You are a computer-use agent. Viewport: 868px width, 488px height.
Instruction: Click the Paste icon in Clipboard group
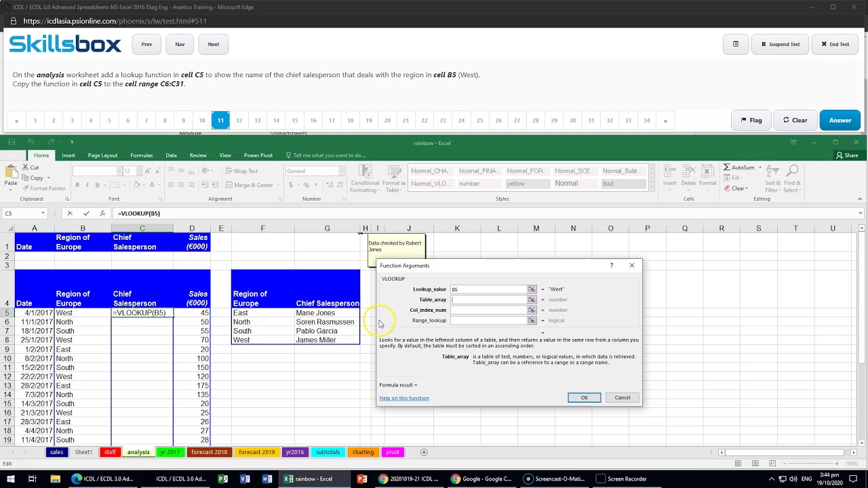point(11,172)
